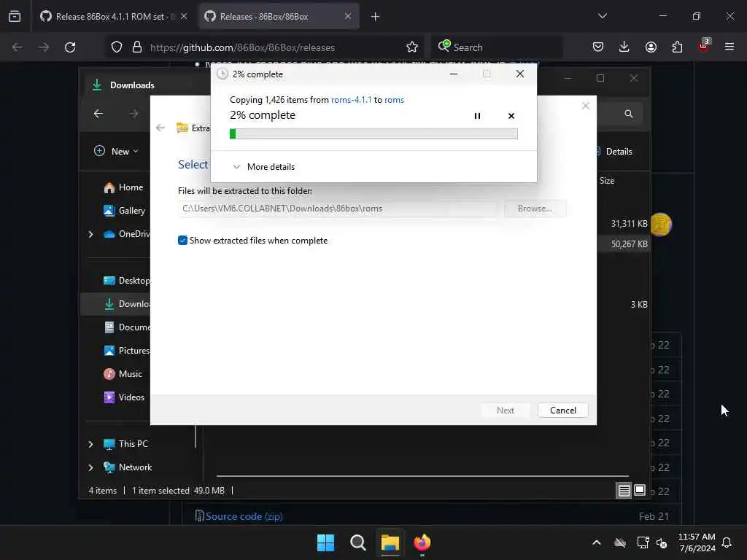Switch Explorer to details list view

624,490
